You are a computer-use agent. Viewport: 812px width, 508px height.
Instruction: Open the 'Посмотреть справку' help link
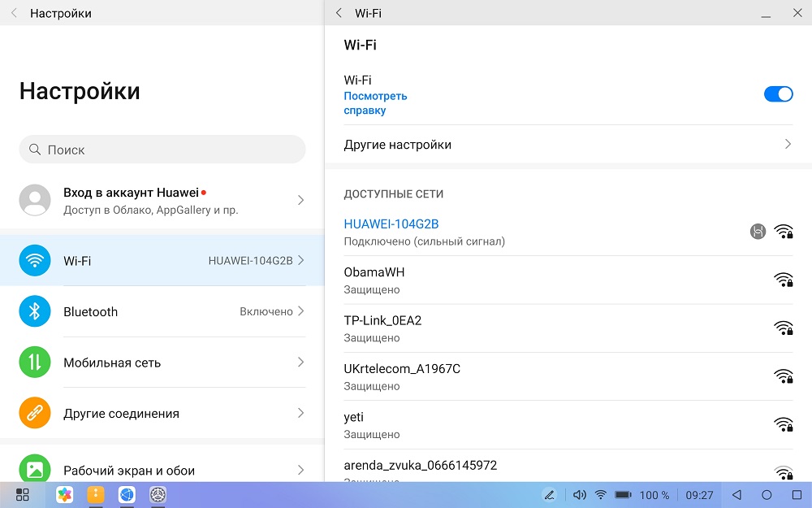pyautogui.click(x=375, y=103)
